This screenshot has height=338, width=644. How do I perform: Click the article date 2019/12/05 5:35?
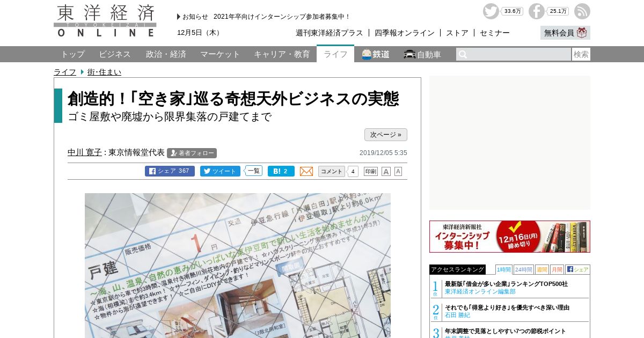[383, 153]
